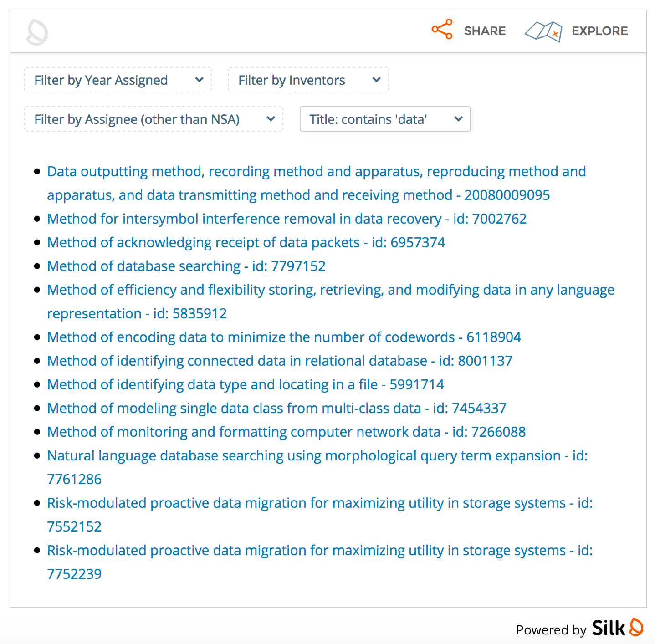Image resolution: width=655 pixels, height=644 pixels.
Task: Open the Title: contains 'data' filter
Action: click(385, 119)
